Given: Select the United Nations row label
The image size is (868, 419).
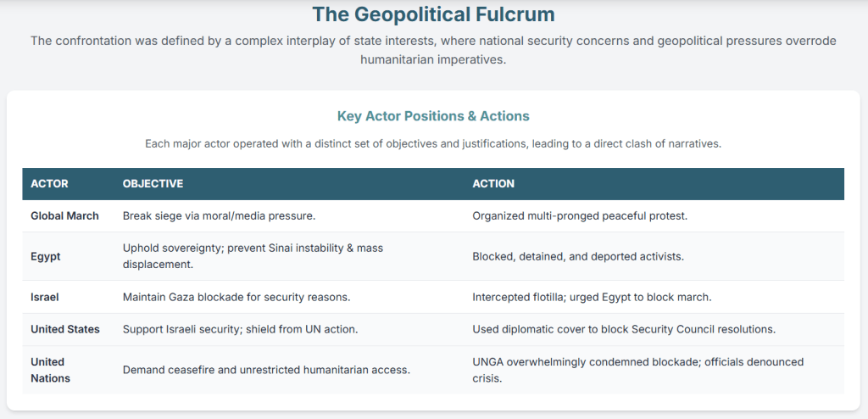Looking at the screenshot, I should coord(48,370).
